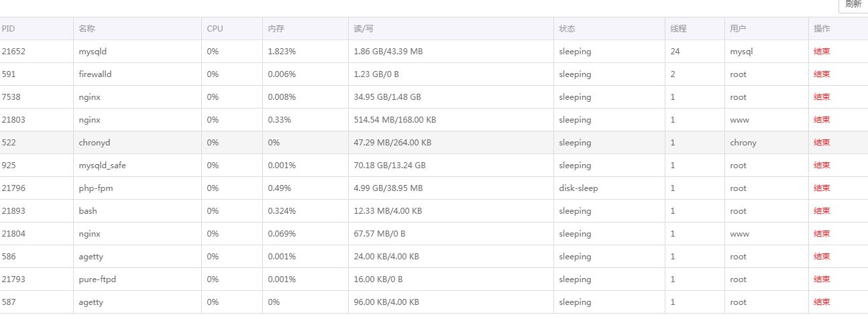The width and height of the screenshot is (868, 319).
Task: Click 结束 for agetty PID 586
Action: click(822, 257)
